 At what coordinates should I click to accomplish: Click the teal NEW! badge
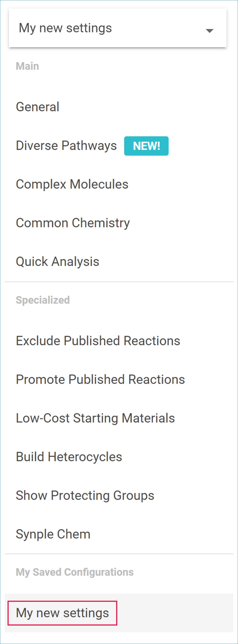click(x=146, y=146)
